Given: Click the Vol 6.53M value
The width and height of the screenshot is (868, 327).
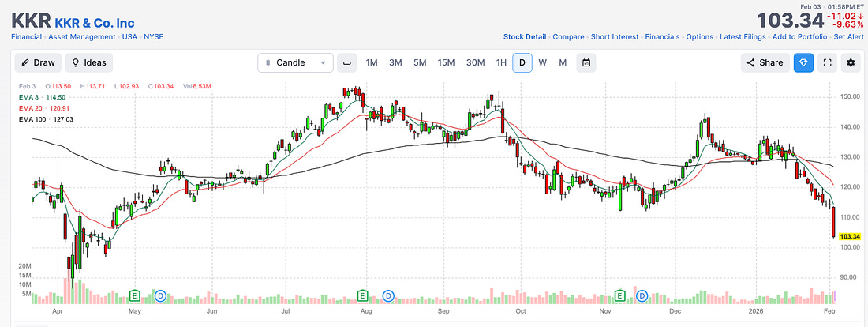Looking at the screenshot, I should click(201, 86).
